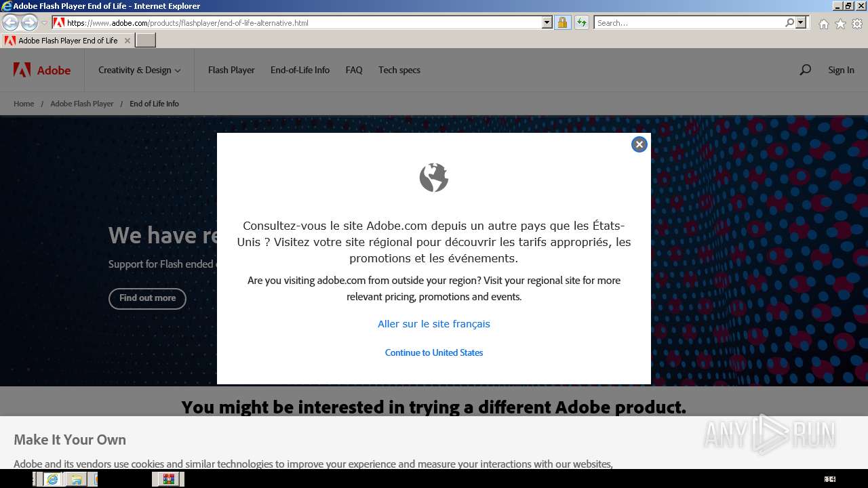Click the globe icon in the dialog

pos(434,178)
